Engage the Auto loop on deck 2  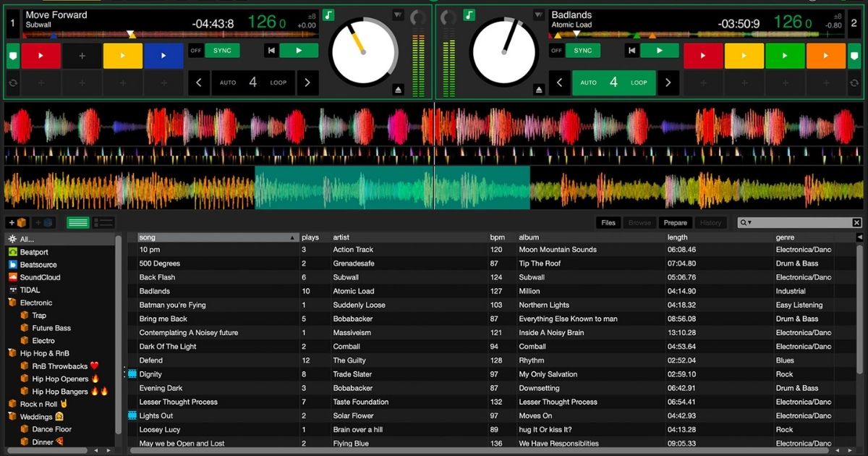point(614,83)
